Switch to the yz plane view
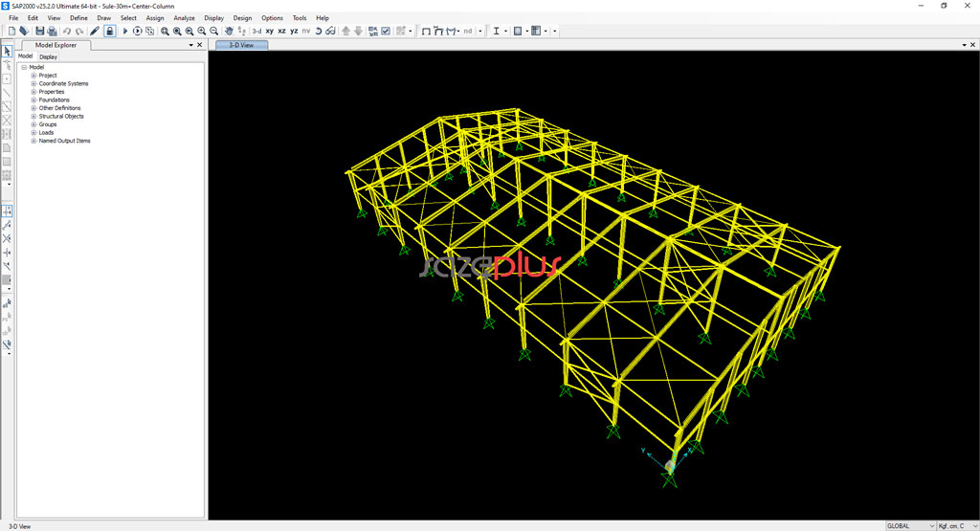The height and width of the screenshot is (531, 980). point(294,31)
